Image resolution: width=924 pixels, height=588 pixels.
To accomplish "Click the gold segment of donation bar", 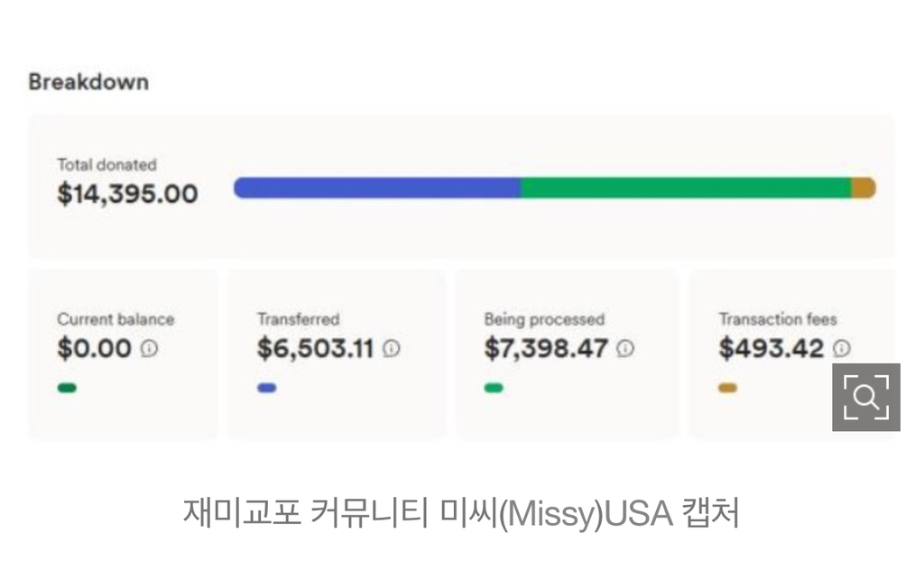I will click(864, 188).
